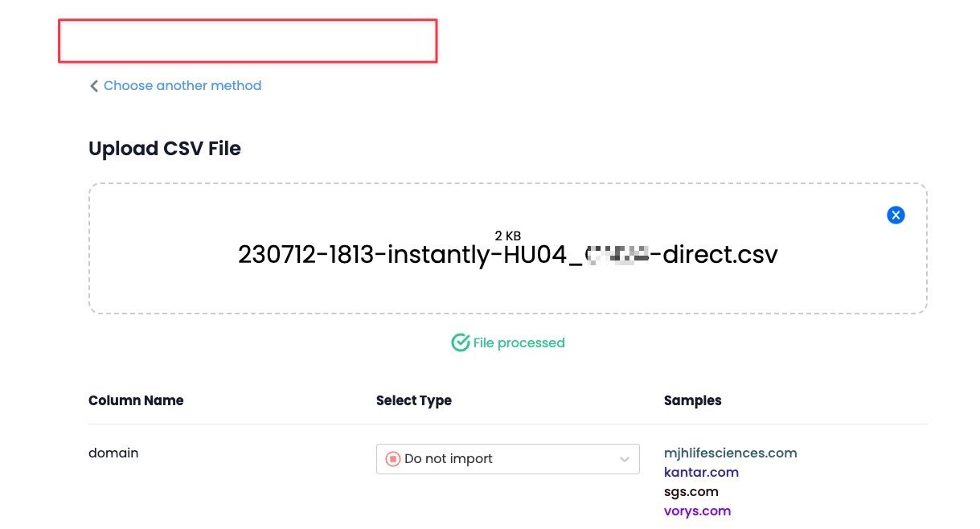
Task: Click the File processed status text
Action: (x=519, y=343)
